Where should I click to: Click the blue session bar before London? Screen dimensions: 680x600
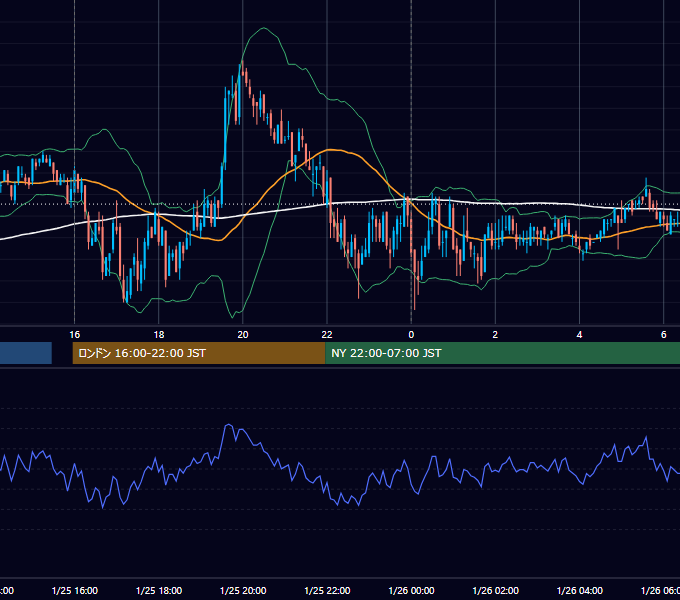(26, 353)
